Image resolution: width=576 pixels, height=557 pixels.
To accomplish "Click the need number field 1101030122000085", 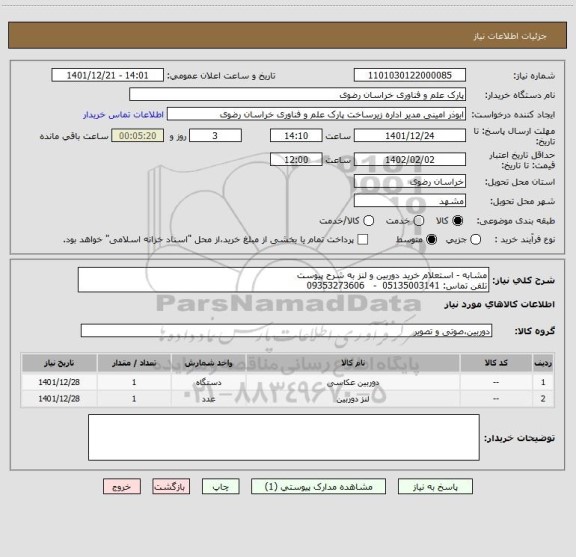I will click(x=410, y=75).
